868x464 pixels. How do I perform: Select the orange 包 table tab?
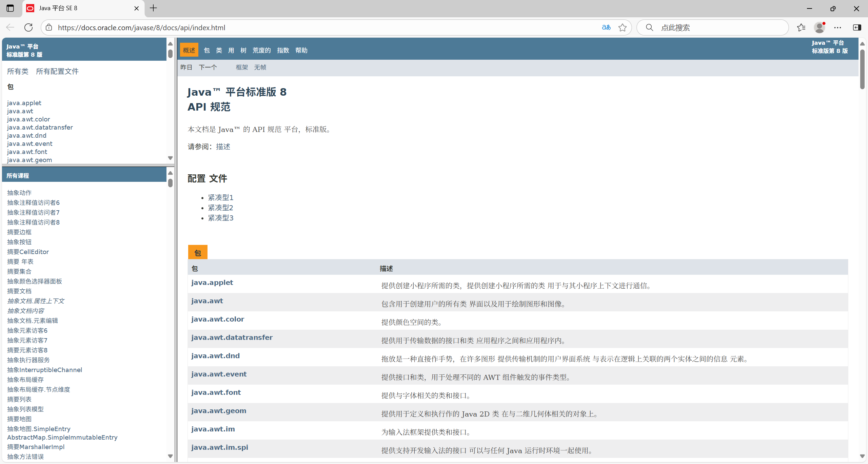click(198, 252)
